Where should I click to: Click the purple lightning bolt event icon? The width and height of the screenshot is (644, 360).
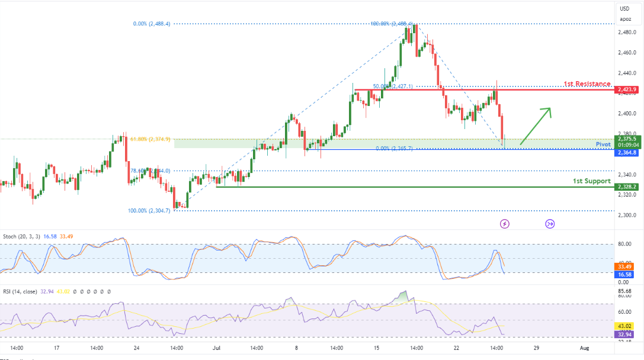(504, 224)
